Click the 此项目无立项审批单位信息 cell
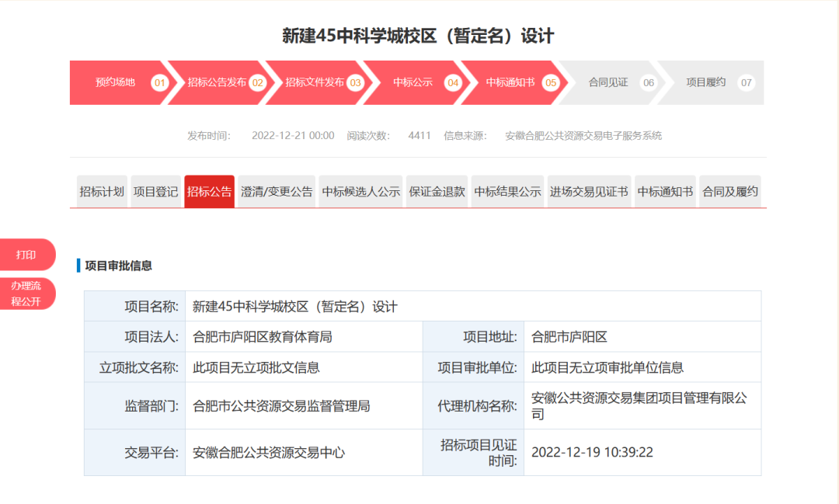The image size is (839, 504). tap(642, 367)
